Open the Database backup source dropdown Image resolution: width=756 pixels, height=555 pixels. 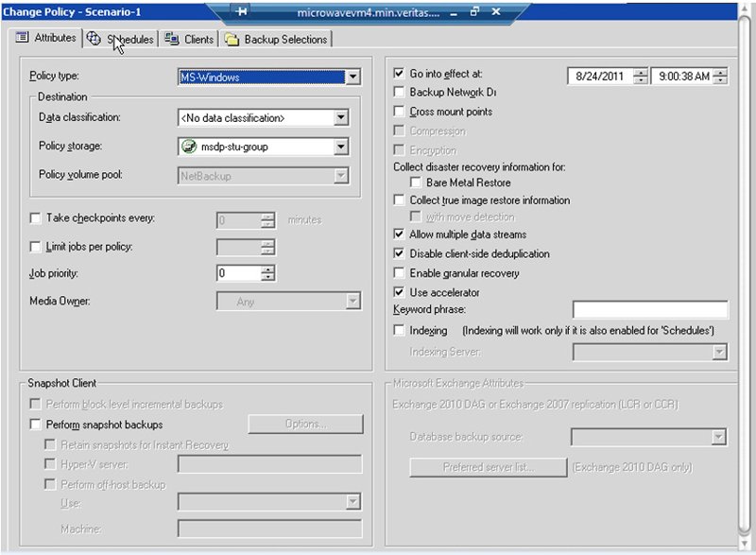click(x=718, y=437)
